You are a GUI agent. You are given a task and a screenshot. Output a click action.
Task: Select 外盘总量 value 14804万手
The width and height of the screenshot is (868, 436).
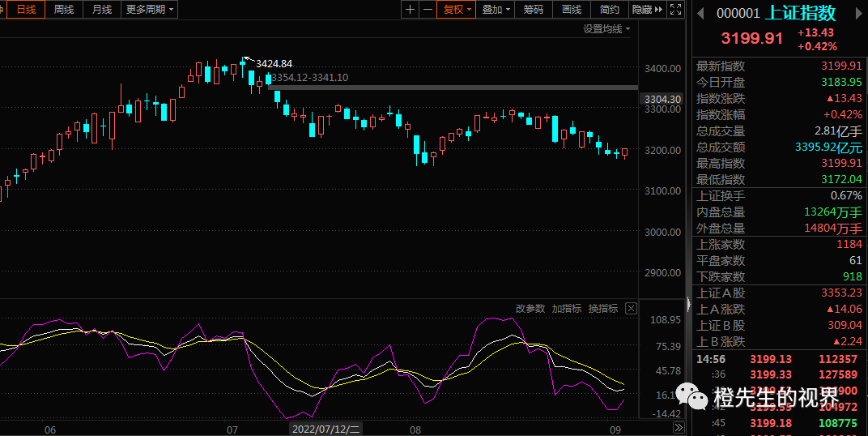tap(833, 228)
